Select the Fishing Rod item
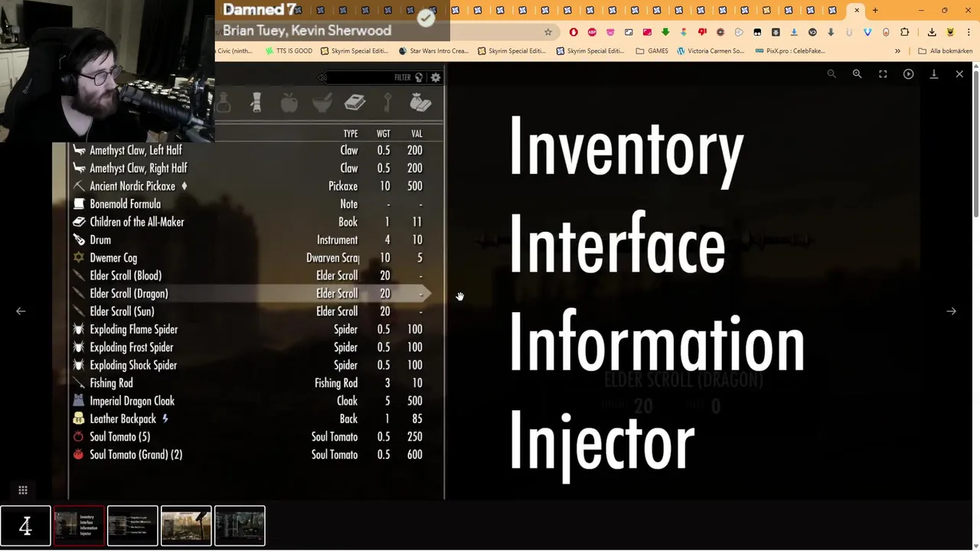Image resolution: width=980 pixels, height=551 pixels. (x=250, y=383)
